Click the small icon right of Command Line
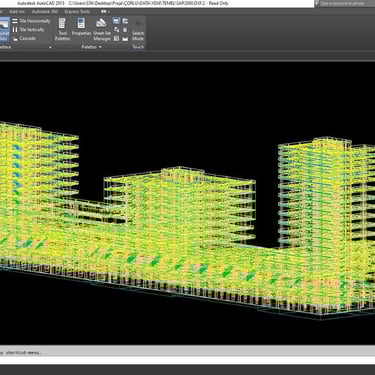This screenshot has width=375, height=375. click(125, 21)
